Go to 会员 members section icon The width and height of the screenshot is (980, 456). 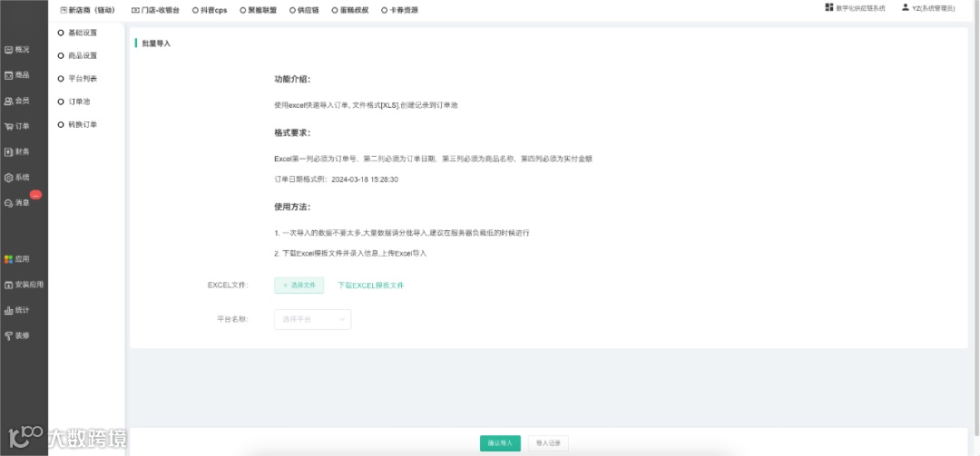(9, 101)
